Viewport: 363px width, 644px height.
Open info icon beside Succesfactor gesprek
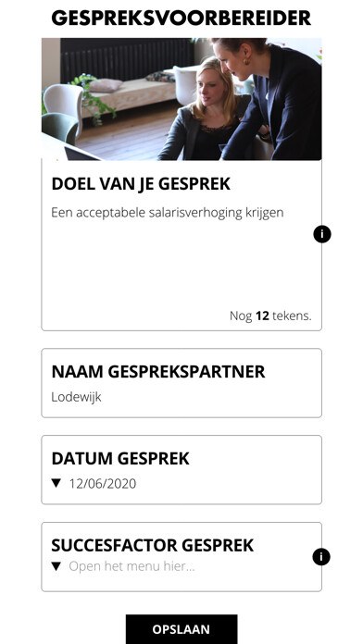[321, 557]
